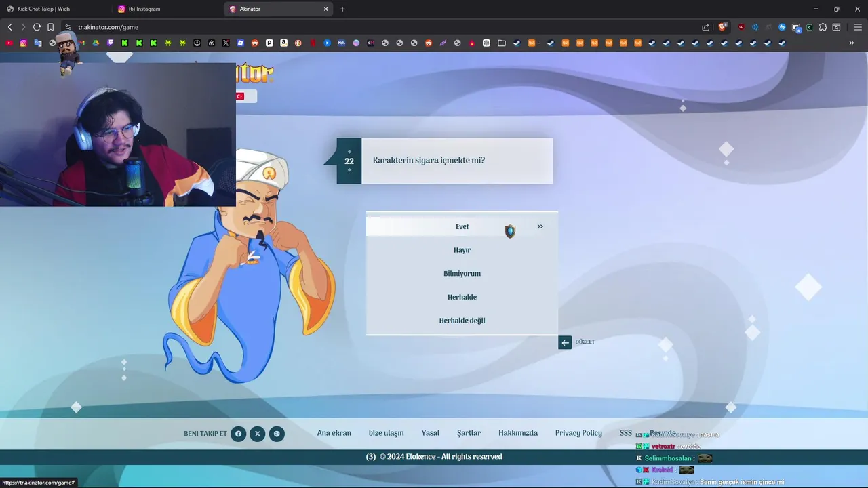This screenshot has width=868, height=488.
Task: Click the Shazam extension icon
Action: tap(782, 27)
